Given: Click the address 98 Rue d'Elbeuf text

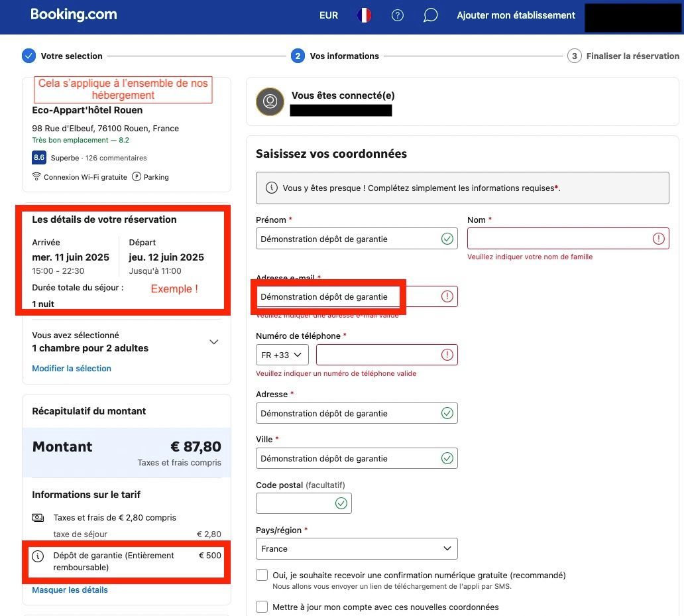Looking at the screenshot, I should tap(105, 128).
